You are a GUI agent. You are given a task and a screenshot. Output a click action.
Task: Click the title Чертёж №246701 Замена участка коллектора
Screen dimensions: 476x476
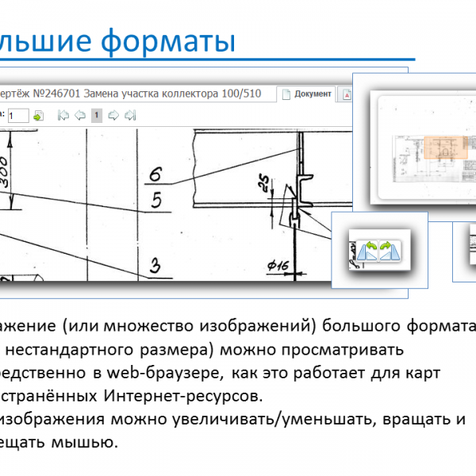135,94
